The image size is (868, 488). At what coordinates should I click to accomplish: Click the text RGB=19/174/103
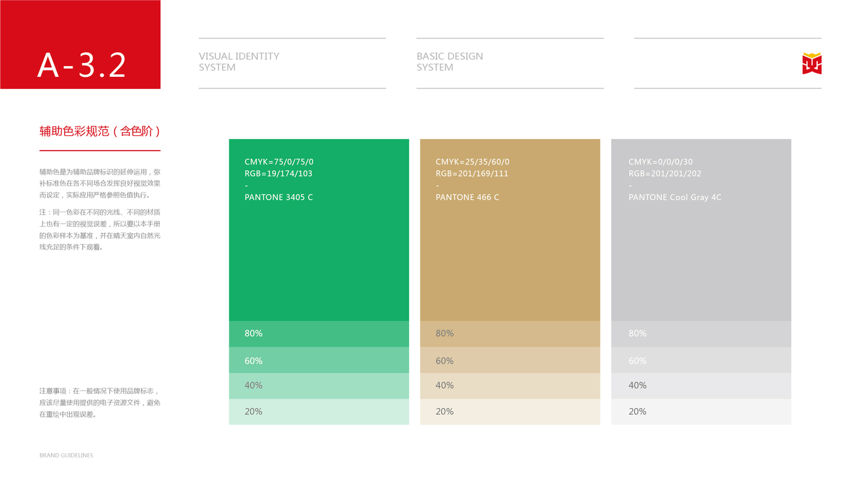[x=278, y=173]
